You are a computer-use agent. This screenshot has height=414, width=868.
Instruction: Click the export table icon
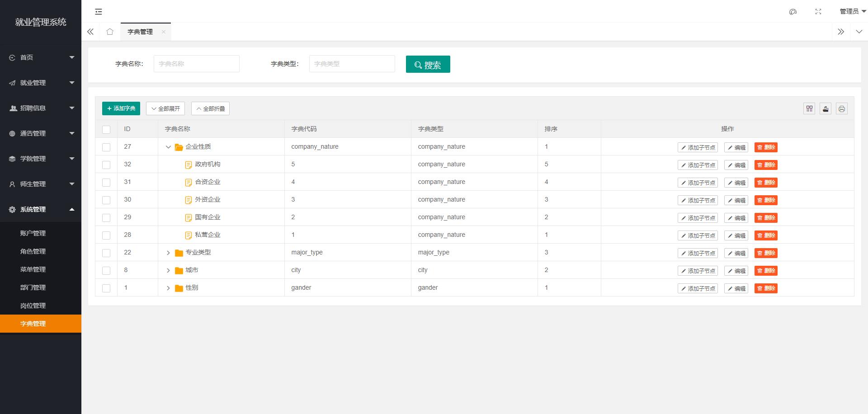[x=826, y=108]
